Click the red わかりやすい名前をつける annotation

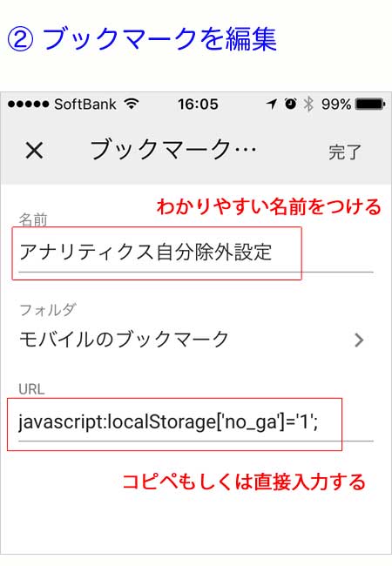coord(269,207)
